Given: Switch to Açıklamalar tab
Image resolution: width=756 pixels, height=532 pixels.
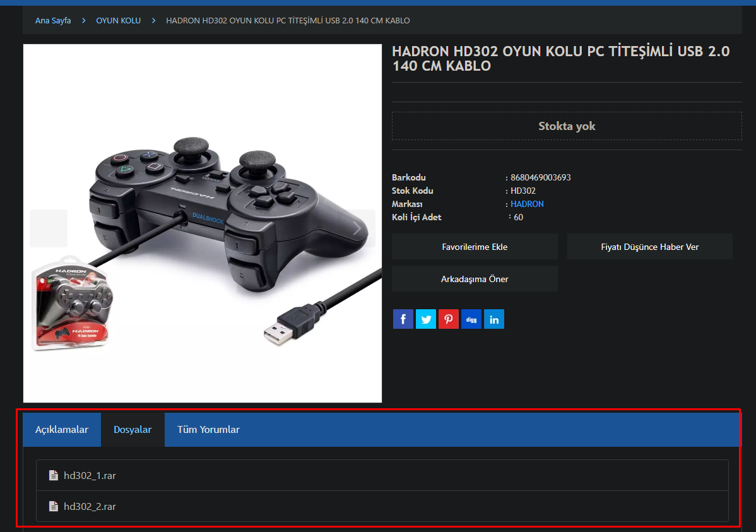Looking at the screenshot, I should coord(62,430).
